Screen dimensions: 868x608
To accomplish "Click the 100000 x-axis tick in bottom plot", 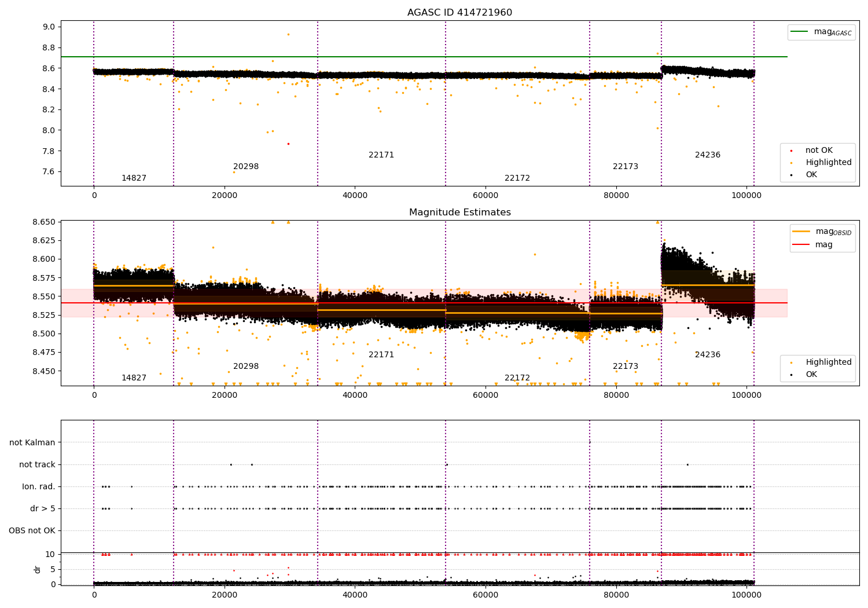I will coord(746,595).
